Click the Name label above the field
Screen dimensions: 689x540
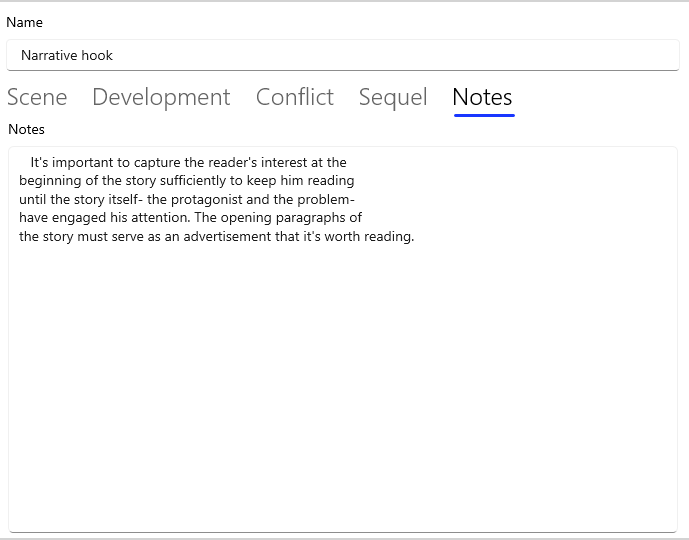[x=25, y=22]
